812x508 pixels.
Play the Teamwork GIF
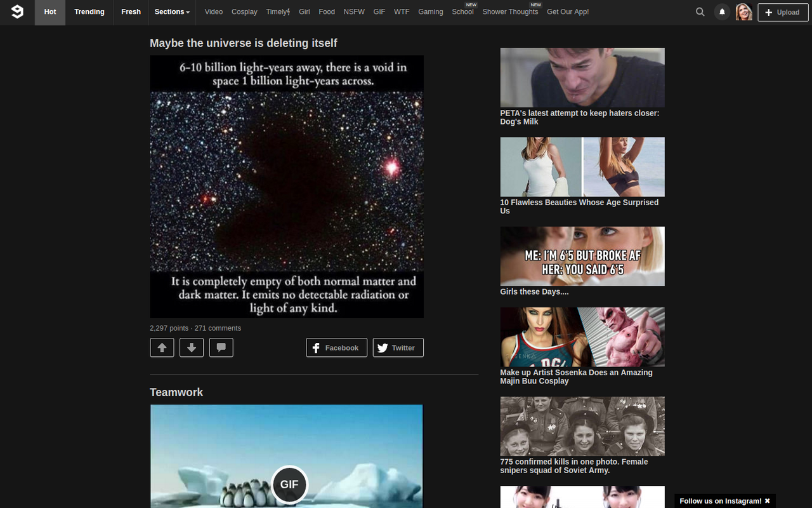pos(289,485)
